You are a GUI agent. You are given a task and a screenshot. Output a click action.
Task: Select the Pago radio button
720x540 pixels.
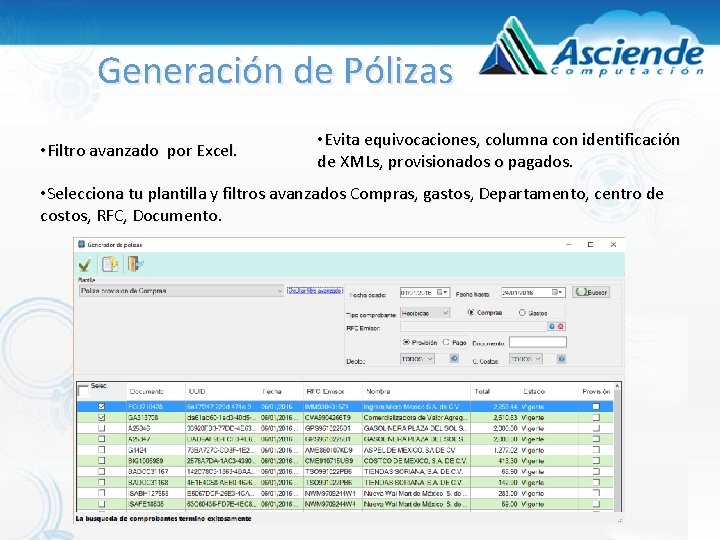446,342
